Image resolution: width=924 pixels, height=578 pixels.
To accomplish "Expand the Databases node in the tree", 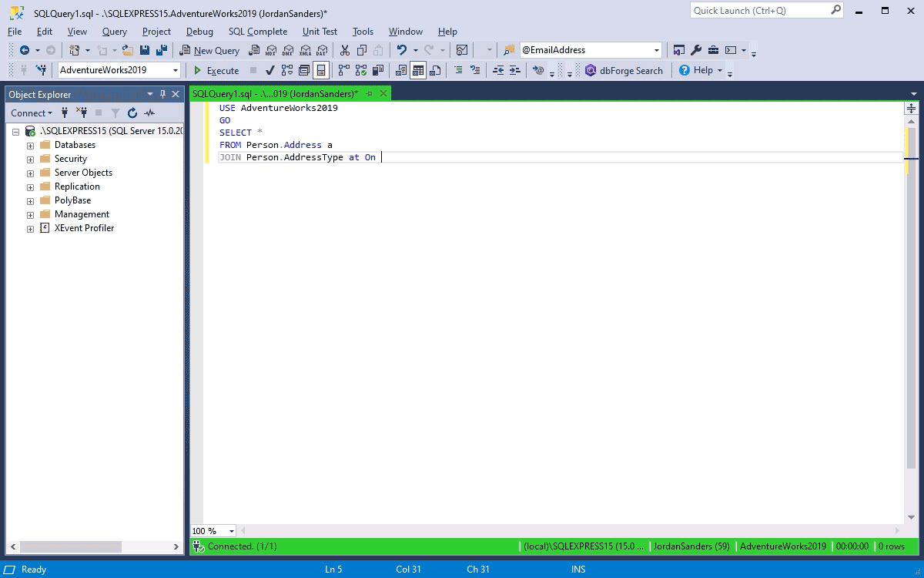I will (30, 145).
